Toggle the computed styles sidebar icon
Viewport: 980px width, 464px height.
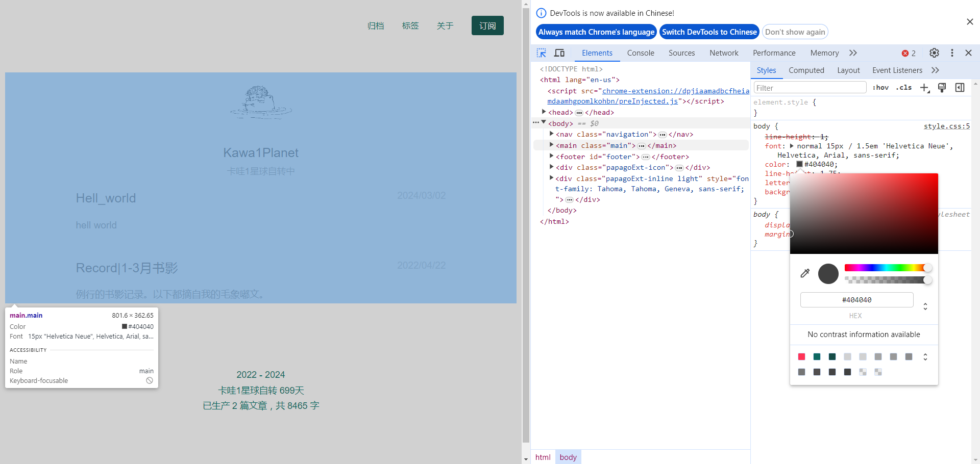(x=960, y=88)
